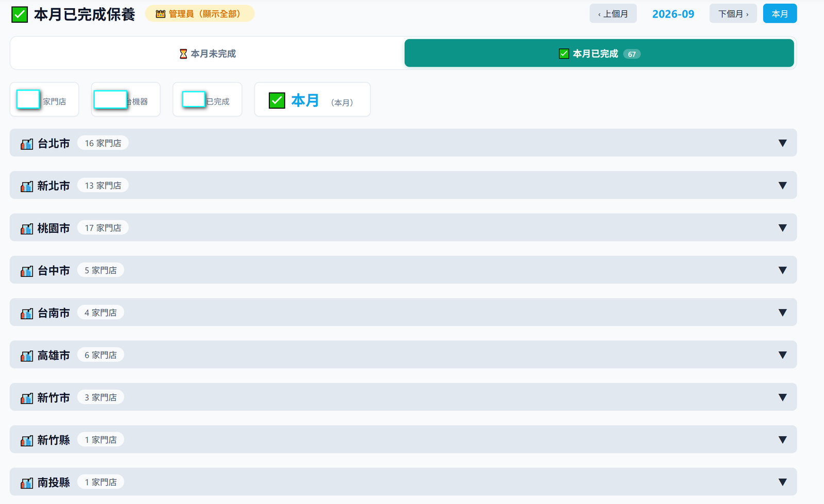Click the 5 家門店 badge

[x=100, y=270]
